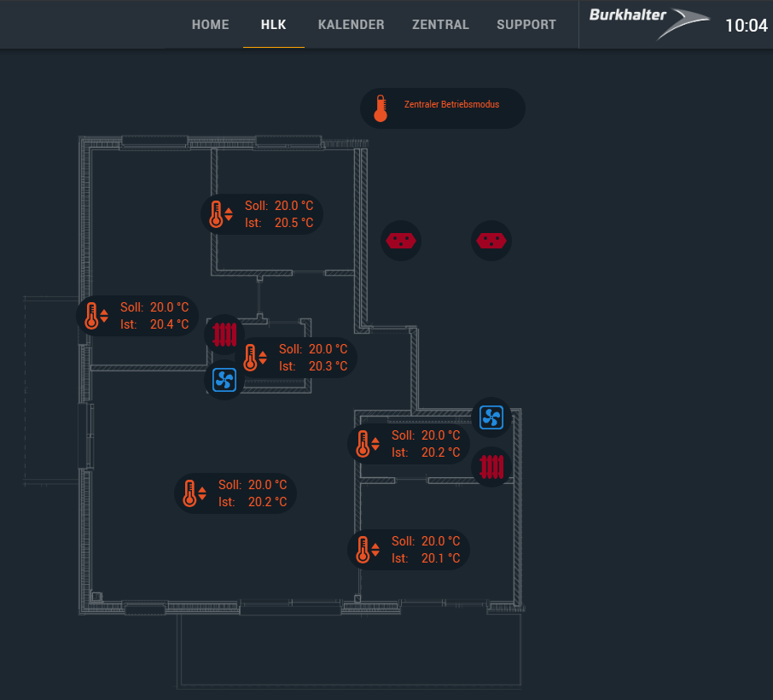Click the Zentraler Betriebsmodus thermometer icon
The width and height of the screenshot is (773, 700).
coord(381,108)
